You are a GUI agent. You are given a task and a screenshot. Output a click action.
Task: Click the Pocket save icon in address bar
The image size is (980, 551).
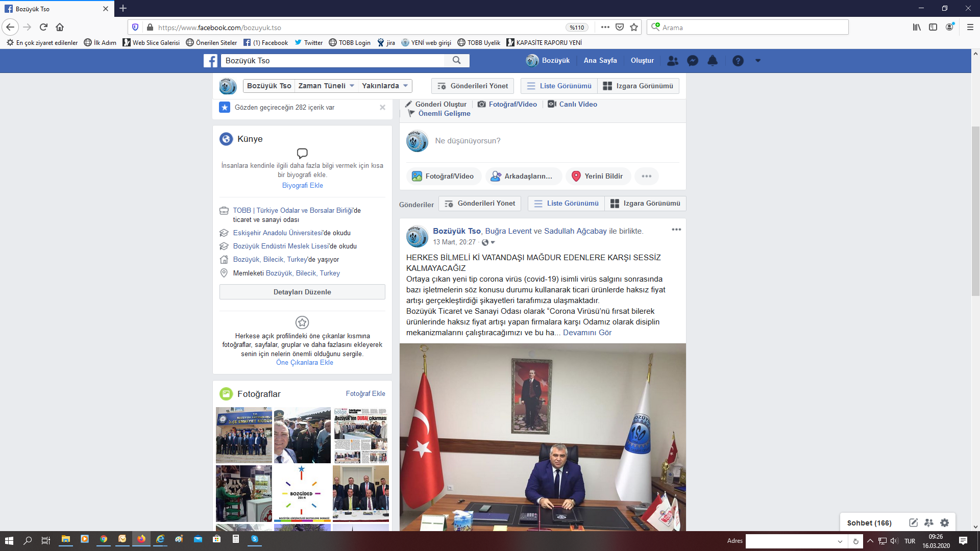click(x=620, y=28)
